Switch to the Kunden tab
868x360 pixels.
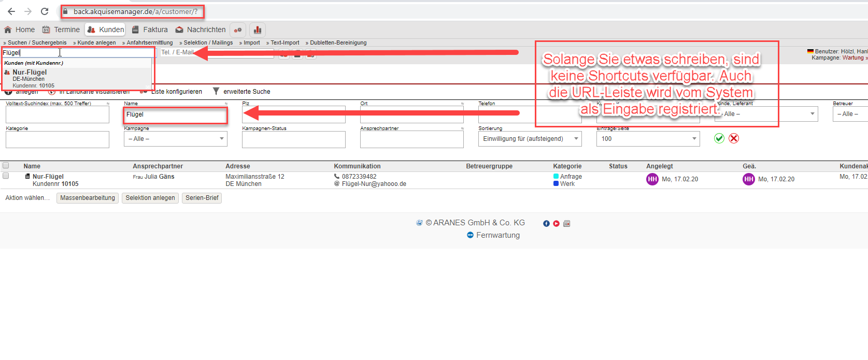coord(106,30)
